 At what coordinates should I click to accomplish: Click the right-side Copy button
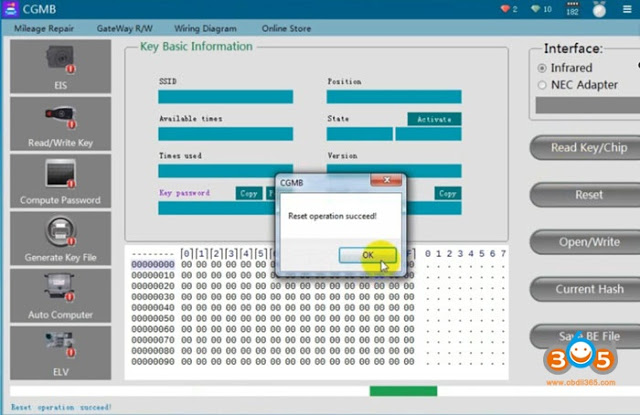pyautogui.click(x=448, y=193)
